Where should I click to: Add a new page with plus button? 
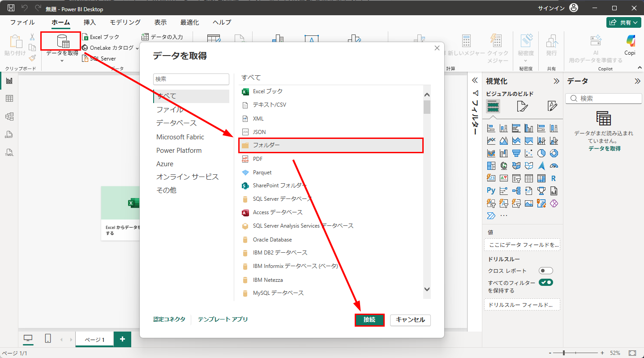(122, 339)
